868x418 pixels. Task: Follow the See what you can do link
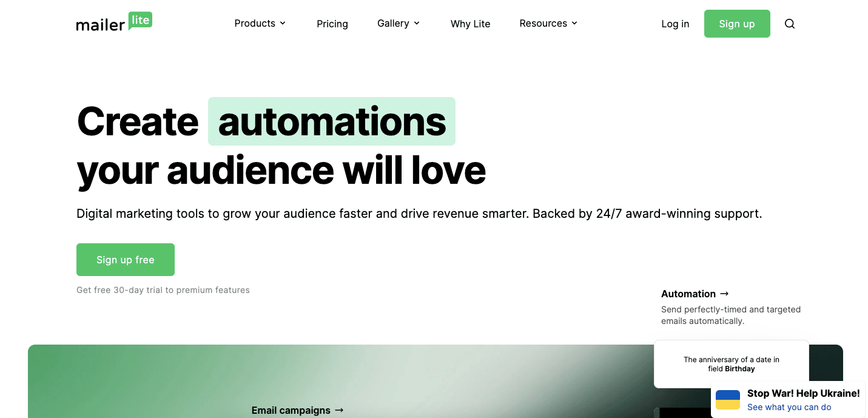(x=789, y=407)
